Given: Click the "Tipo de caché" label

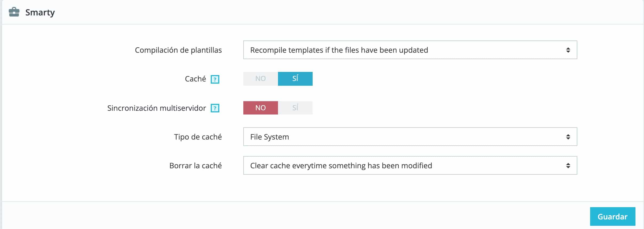Looking at the screenshot, I should point(198,137).
